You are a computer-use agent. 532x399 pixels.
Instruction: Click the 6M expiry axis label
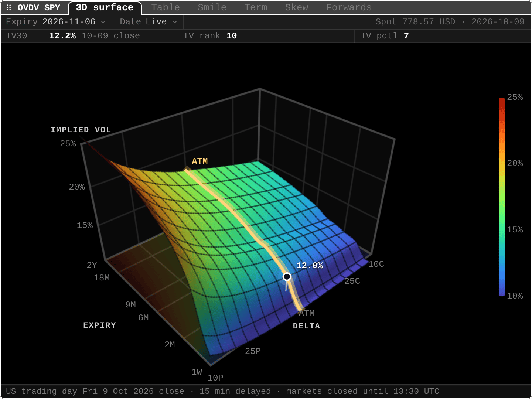(144, 318)
